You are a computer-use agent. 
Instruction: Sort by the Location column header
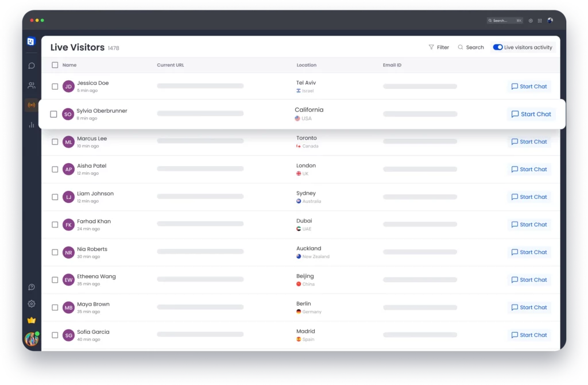pos(306,65)
